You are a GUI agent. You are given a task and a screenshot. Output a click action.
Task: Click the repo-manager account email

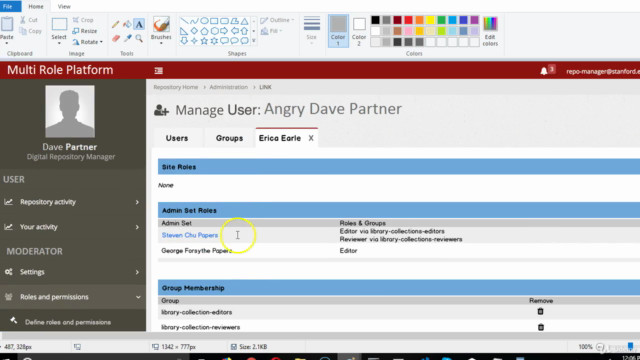point(603,71)
